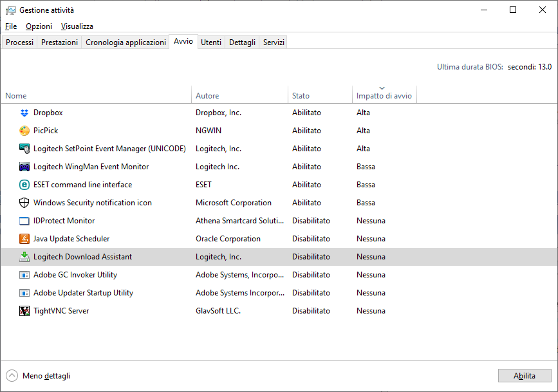Sort by the Autore column header
Screen dimensions: 558x392
click(239, 95)
